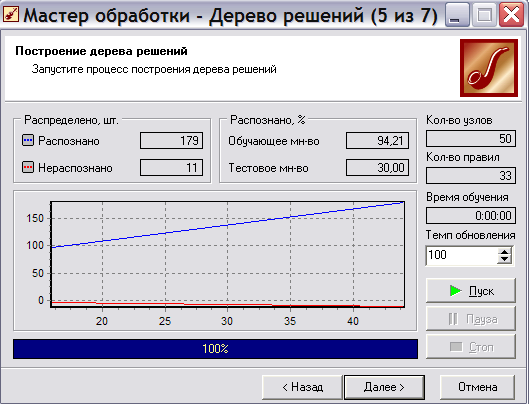Click the Обучающее мн-во label
Image resolution: width=529 pixels, height=404 pixels.
[x=274, y=141]
